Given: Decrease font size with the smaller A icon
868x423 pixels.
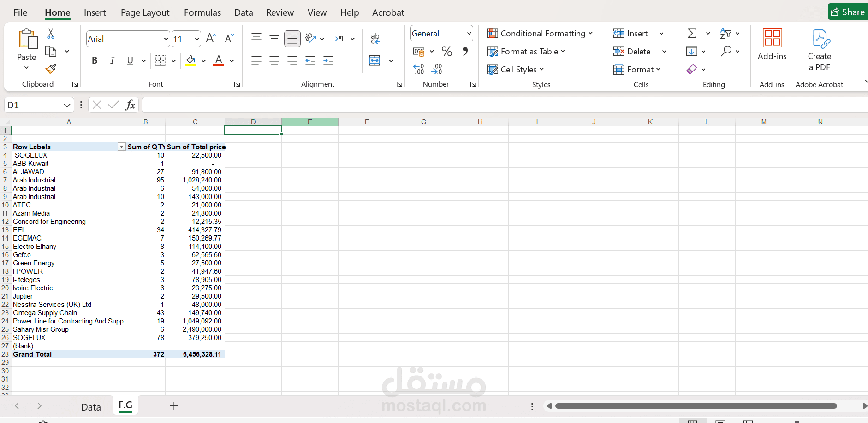Looking at the screenshot, I should 229,38.
